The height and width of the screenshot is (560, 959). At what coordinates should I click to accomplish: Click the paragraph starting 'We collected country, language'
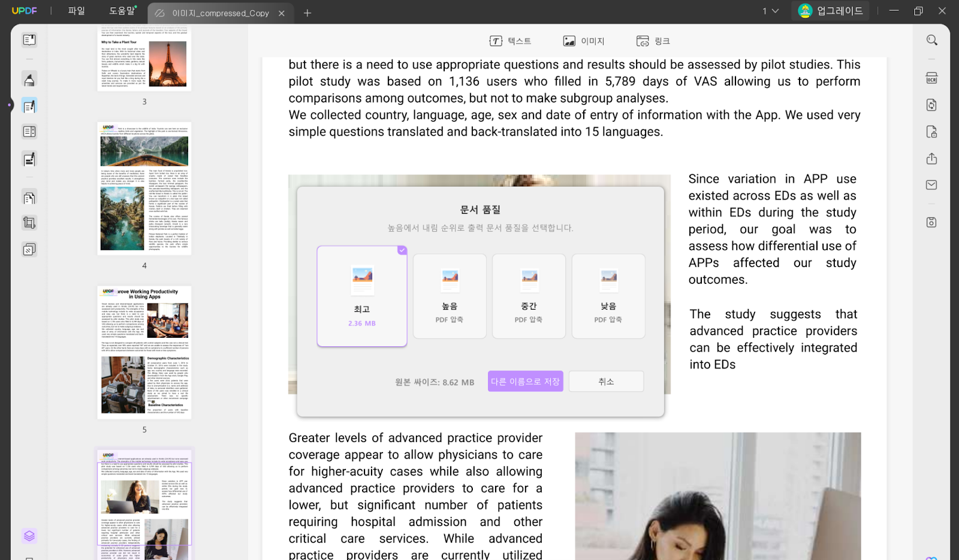(574, 123)
